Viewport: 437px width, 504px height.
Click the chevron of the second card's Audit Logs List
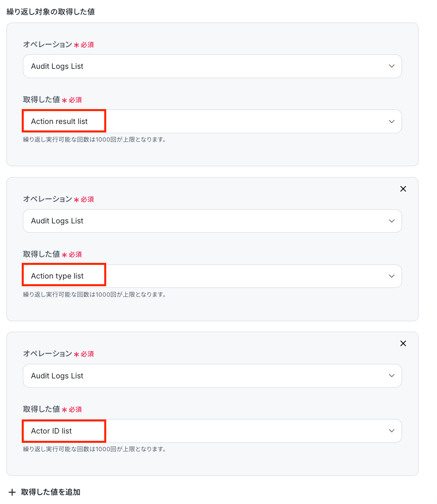pos(392,221)
